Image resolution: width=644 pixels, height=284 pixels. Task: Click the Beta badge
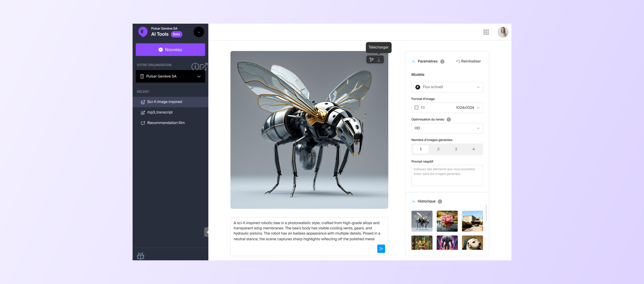point(176,34)
